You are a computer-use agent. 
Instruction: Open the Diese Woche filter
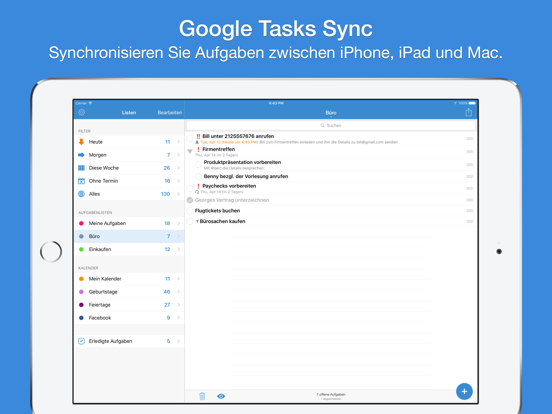click(129, 168)
